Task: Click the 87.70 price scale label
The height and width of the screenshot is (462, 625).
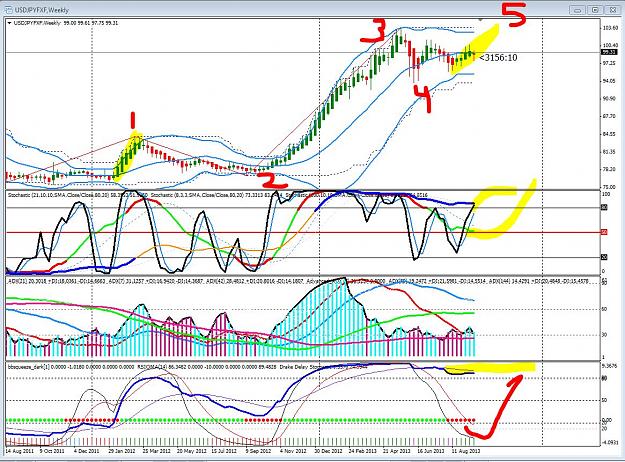Action: coord(609,116)
